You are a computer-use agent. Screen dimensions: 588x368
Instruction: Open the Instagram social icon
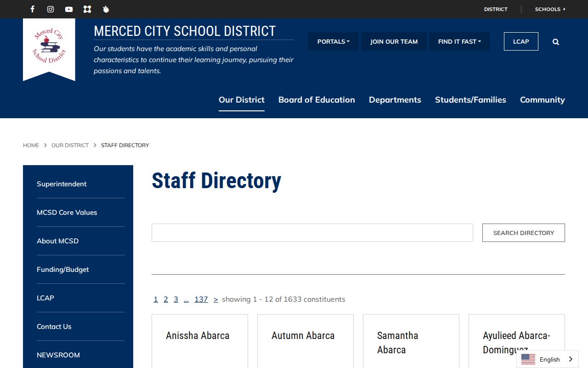[x=51, y=9]
